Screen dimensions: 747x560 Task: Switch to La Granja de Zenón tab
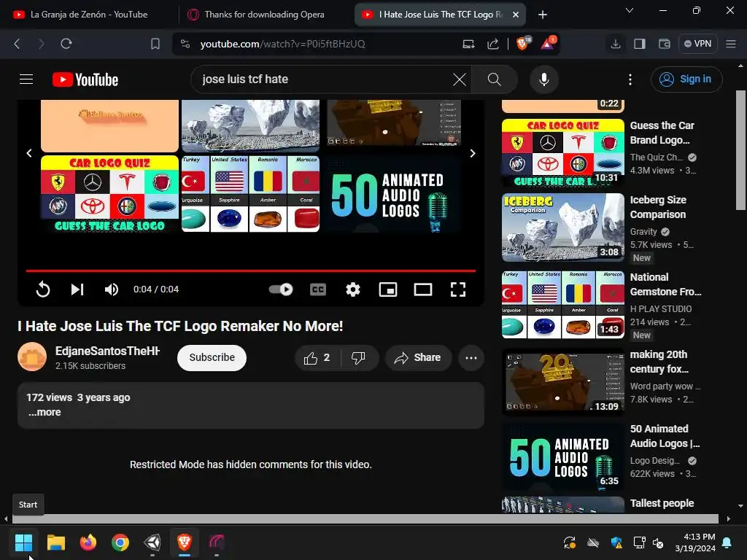[x=89, y=15]
